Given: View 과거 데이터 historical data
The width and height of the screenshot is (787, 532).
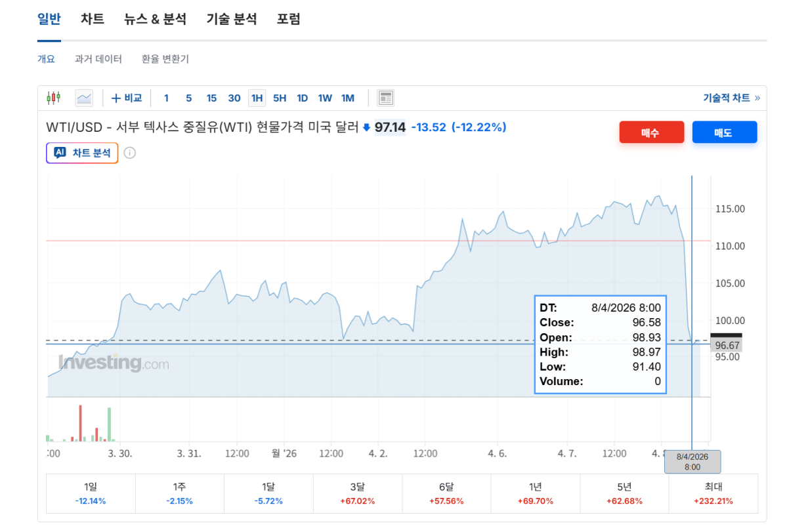Looking at the screenshot, I should [x=98, y=58].
